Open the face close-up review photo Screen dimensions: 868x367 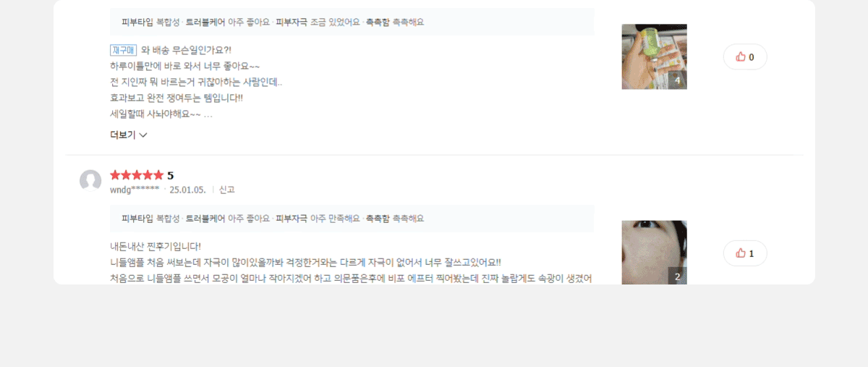654,252
